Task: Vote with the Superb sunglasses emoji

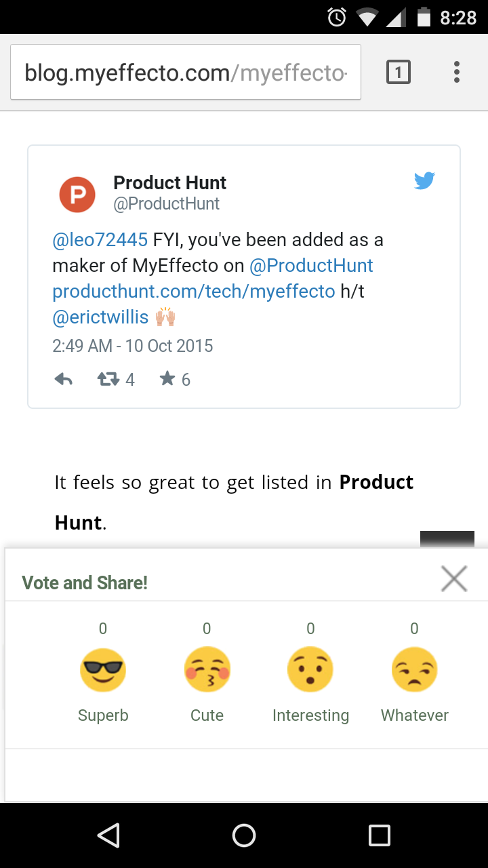Action: tap(103, 670)
